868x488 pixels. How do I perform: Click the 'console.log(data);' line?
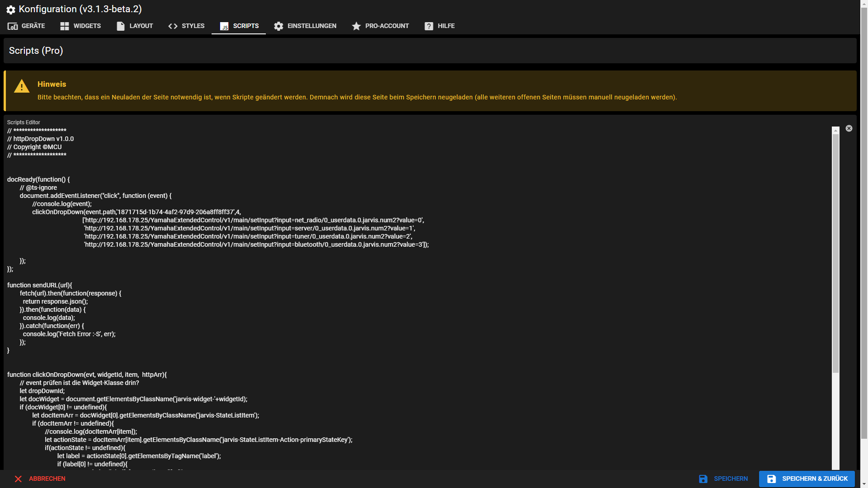pos(49,318)
